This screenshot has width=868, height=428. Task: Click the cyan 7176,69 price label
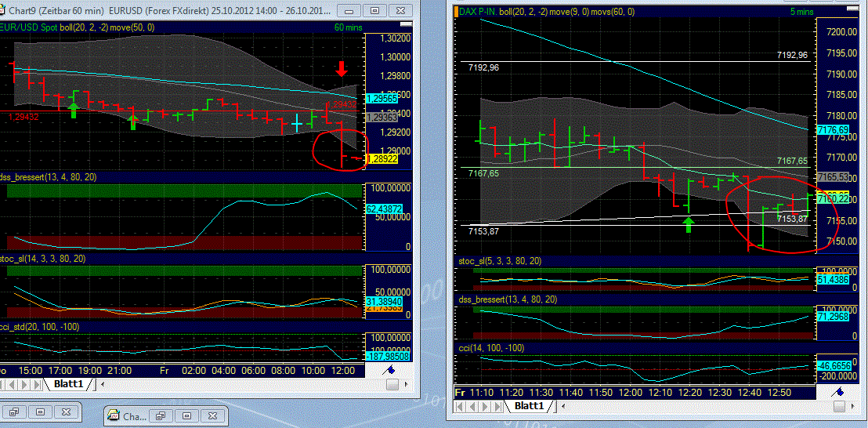click(x=833, y=129)
